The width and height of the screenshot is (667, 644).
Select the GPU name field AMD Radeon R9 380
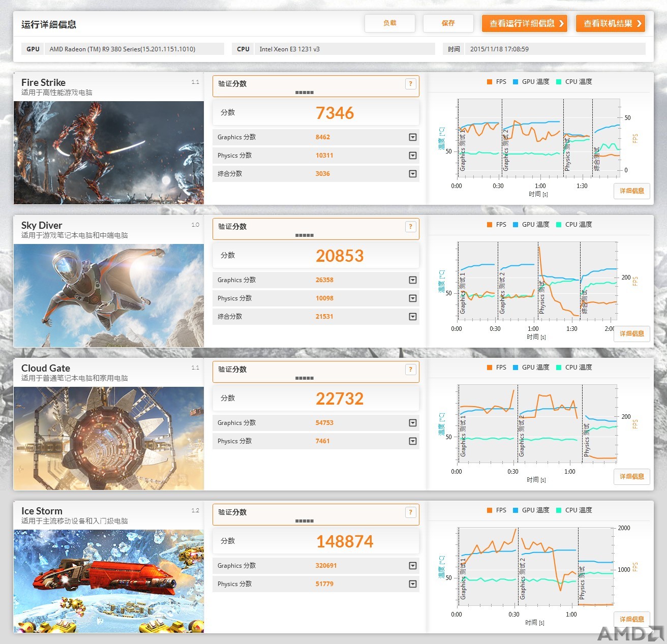(x=135, y=49)
